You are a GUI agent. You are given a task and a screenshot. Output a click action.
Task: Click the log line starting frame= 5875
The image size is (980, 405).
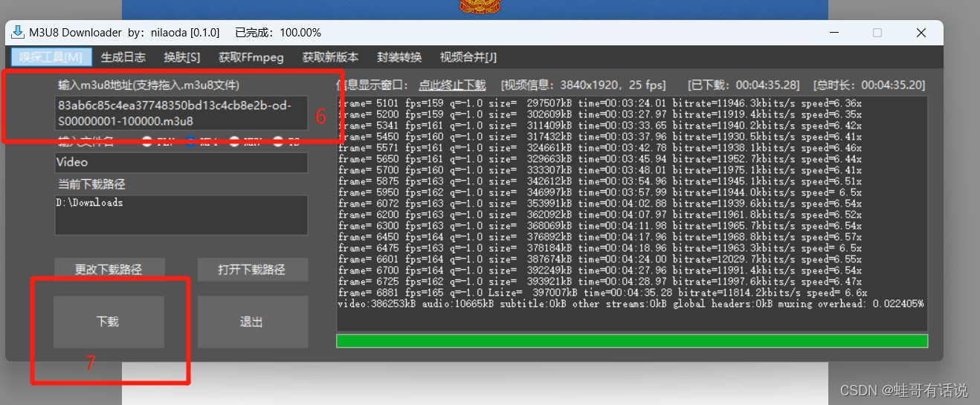[x=600, y=181]
